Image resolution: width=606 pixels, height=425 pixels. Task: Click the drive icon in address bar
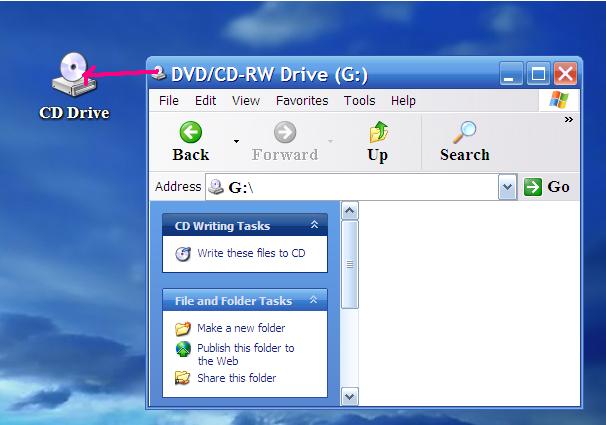[216, 187]
